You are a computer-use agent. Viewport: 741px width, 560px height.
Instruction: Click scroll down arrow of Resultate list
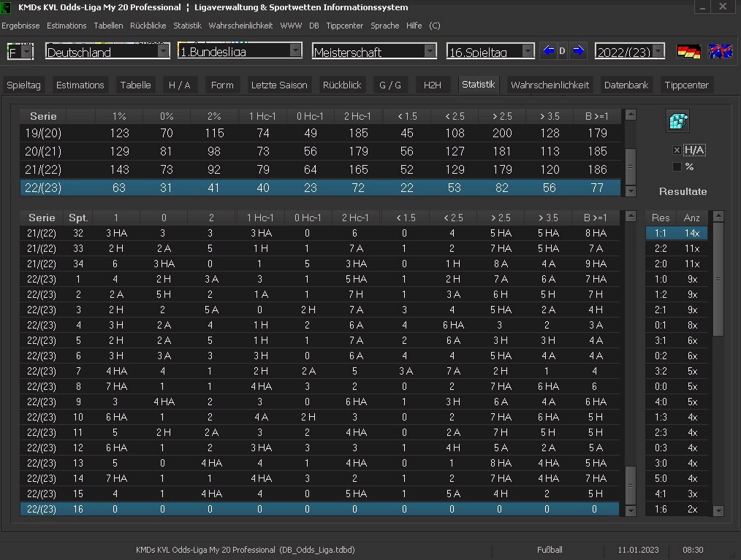click(718, 510)
